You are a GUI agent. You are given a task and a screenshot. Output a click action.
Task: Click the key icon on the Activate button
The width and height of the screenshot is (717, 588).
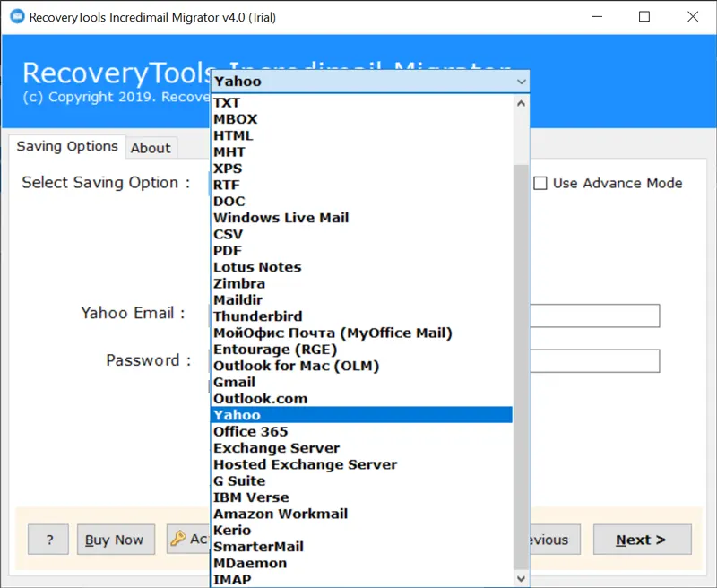point(178,539)
